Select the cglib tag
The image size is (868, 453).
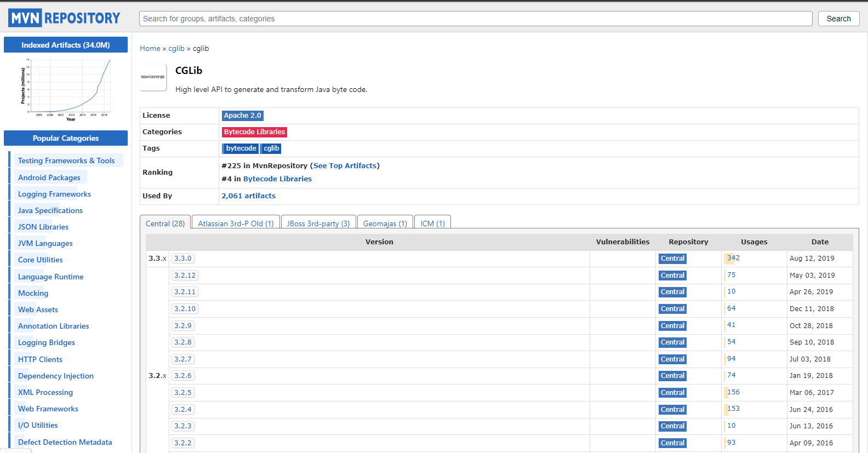point(272,148)
